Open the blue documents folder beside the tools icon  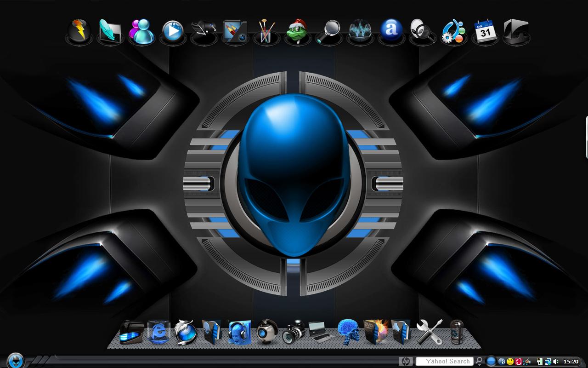click(x=401, y=332)
